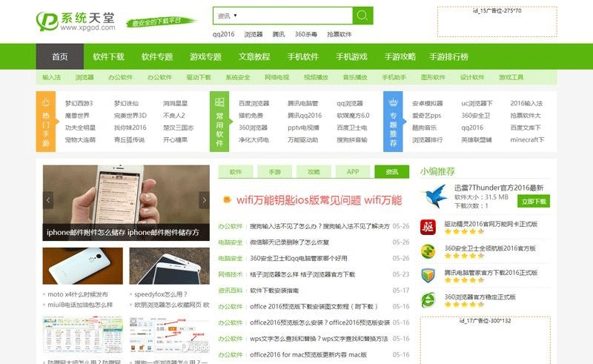Open the 软件下载 navigation item

(108, 57)
